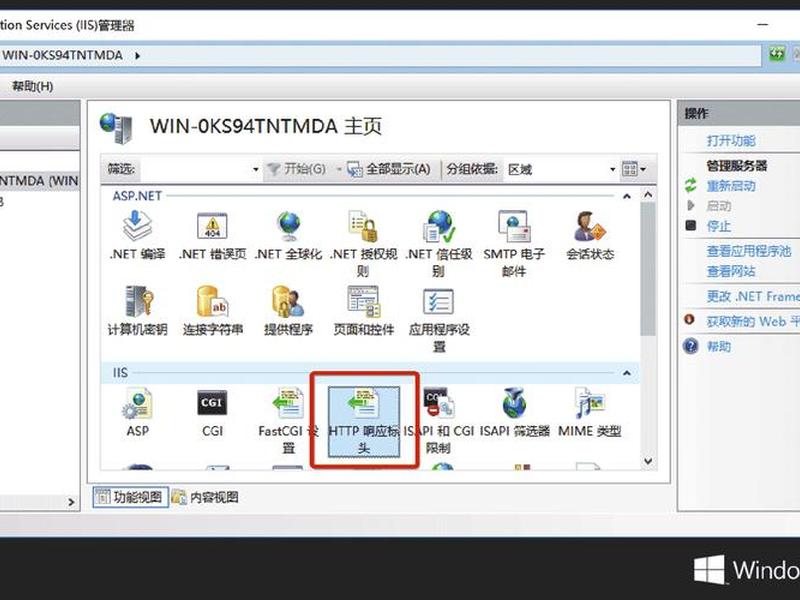Click the 更改 .NET Framework link
Image resolution: width=800 pixels, height=600 pixels.
pyautogui.click(x=753, y=296)
